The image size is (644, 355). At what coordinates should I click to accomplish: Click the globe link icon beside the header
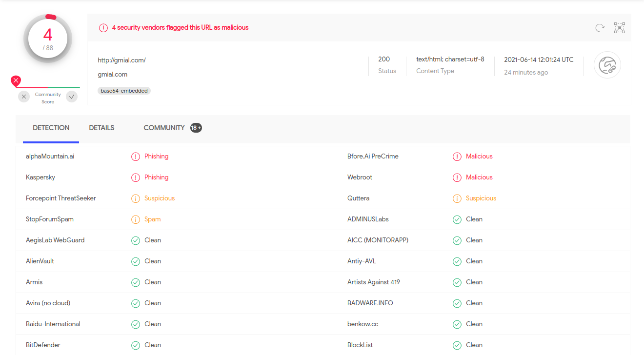pos(607,65)
